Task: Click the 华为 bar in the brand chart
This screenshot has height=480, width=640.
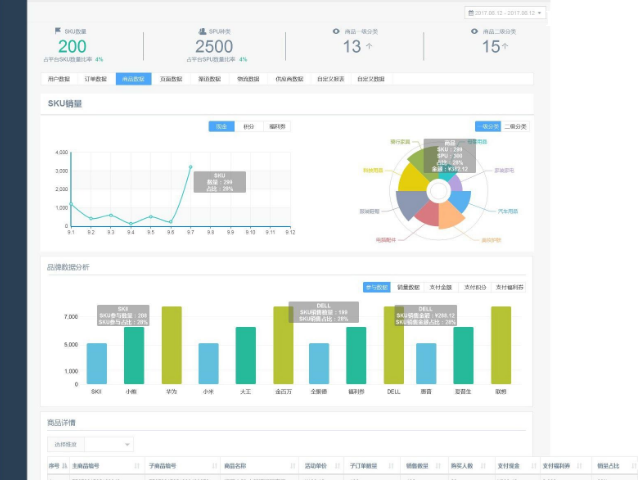Action: click(x=171, y=345)
